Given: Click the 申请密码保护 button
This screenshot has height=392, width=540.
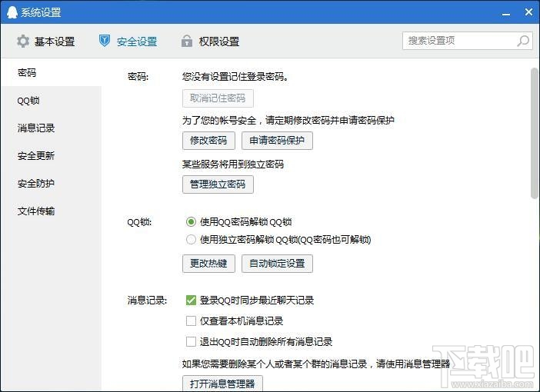Looking at the screenshot, I should click(x=277, y=141).
